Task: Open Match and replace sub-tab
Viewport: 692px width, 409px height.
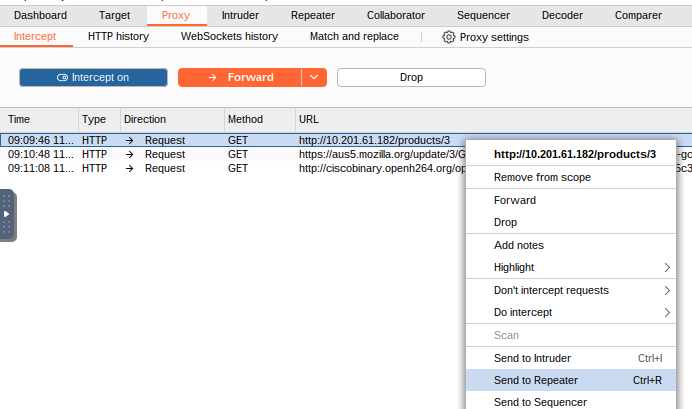Action: (x=354, y=36)
